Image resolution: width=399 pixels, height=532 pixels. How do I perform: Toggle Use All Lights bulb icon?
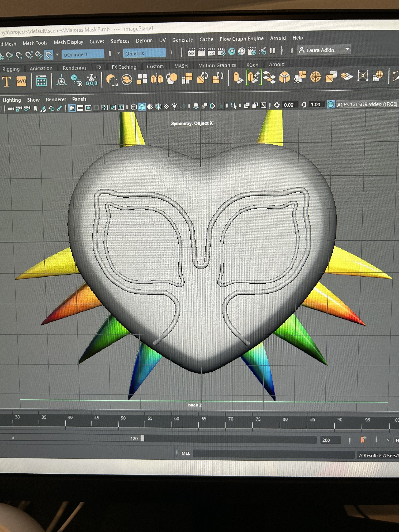pos(175,106)
